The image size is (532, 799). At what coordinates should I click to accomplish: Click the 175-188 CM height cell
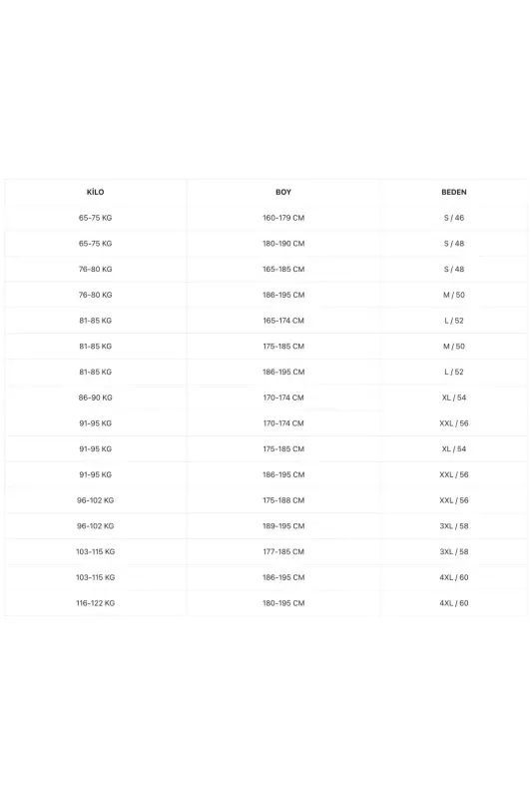pos(283,500)
